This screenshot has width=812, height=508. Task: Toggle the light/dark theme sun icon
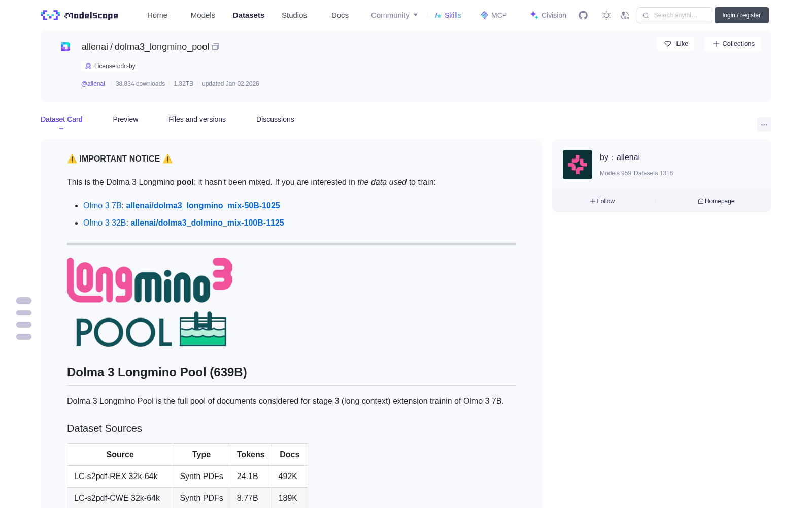coord(606,15)
